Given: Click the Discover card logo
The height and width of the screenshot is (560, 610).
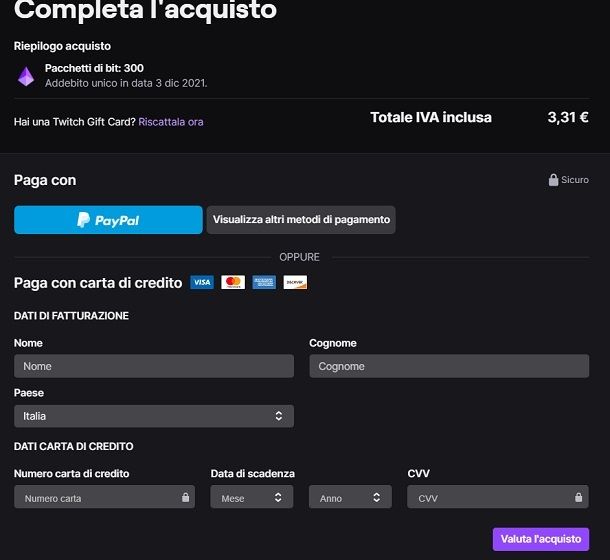Looking at the screenshot, I should click(x=295, y=282).
